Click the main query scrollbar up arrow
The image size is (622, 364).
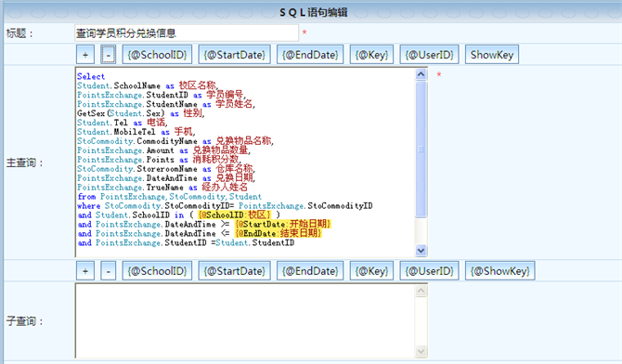pyautogui.click(x=421, y=74)
